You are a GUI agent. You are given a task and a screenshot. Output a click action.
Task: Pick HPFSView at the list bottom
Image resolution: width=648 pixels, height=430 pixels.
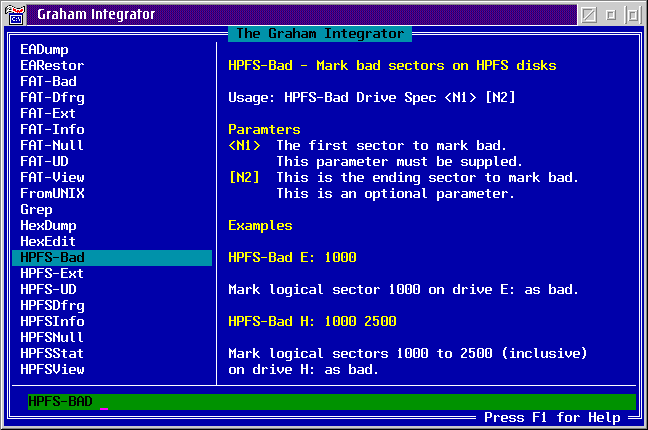(52, 369)
